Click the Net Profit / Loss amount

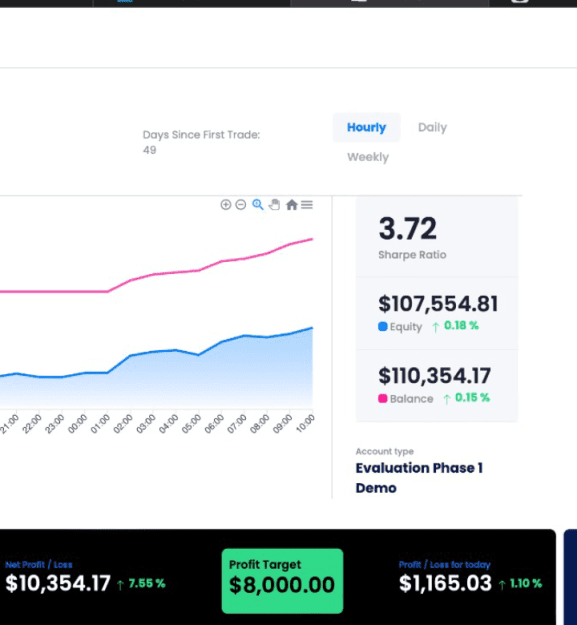pyautogui.click(x=58, y=583)
